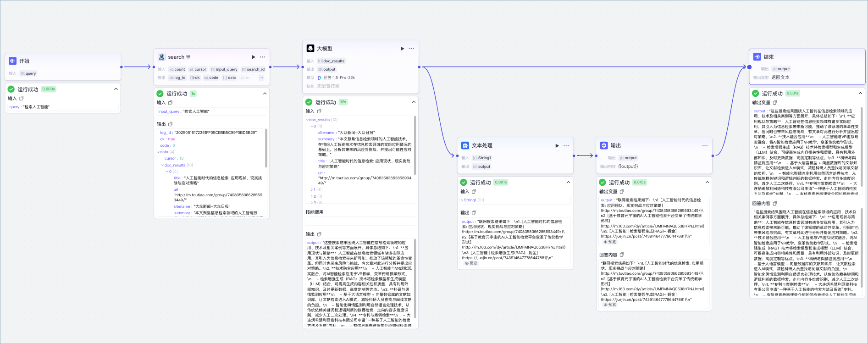Copy the 开始 node 输入 result
The image size is (868, 344).
pyautogui.click(x=21, y=98)
